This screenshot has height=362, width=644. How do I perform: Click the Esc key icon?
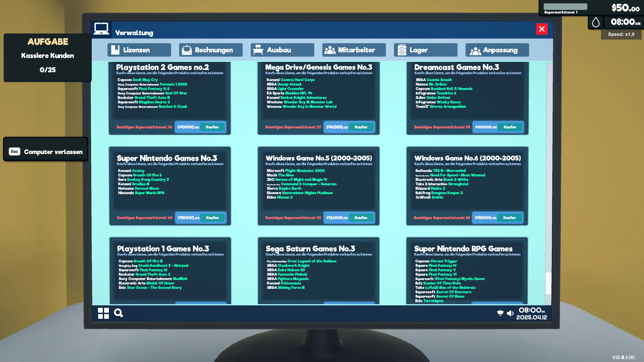pos(14,151)
